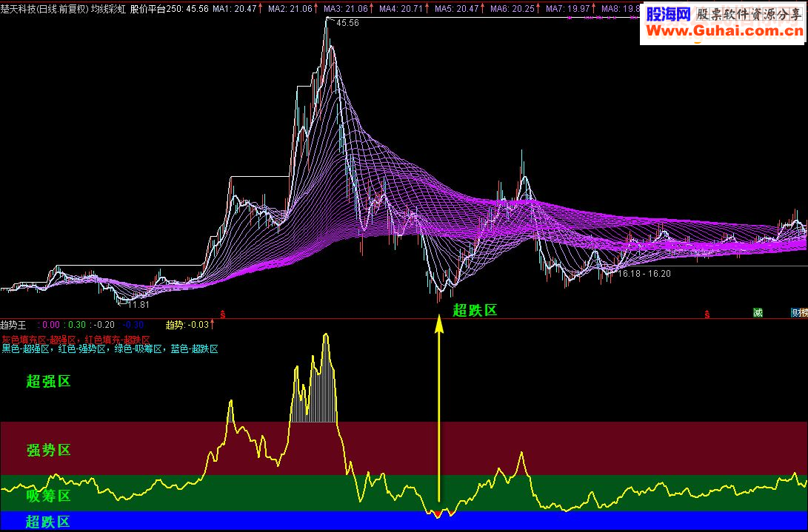This screenshot has width=808, height=532.
Task: Click the 11.81 low price label
Action: pos(138,304)
